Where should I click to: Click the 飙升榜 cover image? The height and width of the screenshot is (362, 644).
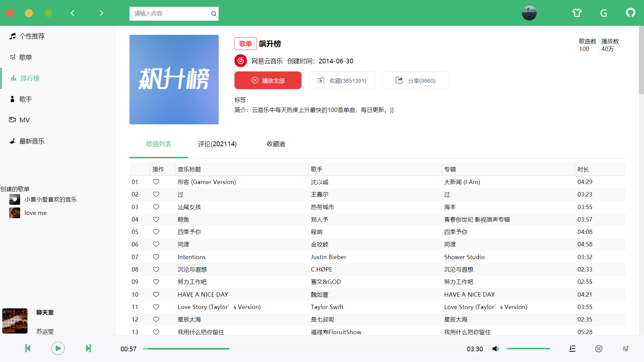coord(174,79)
